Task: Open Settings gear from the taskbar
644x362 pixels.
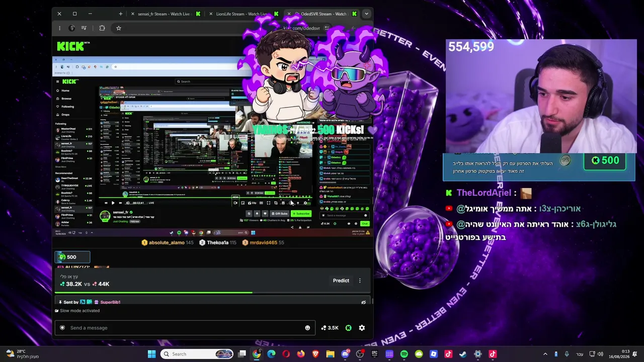Action: (478, 354)
